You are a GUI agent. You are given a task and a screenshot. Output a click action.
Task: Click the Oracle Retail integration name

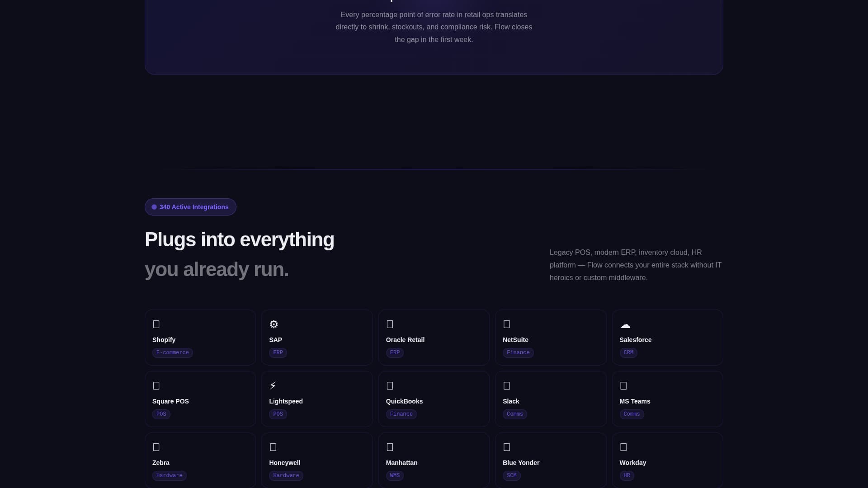[405, 340]
